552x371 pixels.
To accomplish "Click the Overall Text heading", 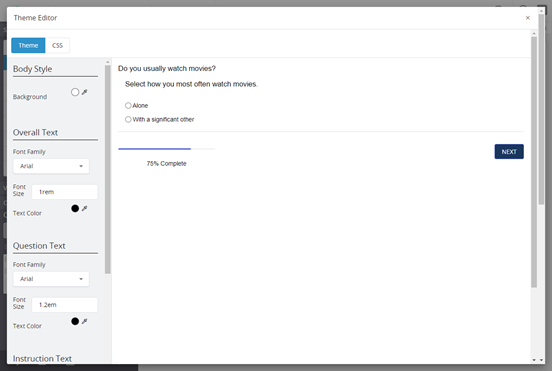I will point(35,133).
